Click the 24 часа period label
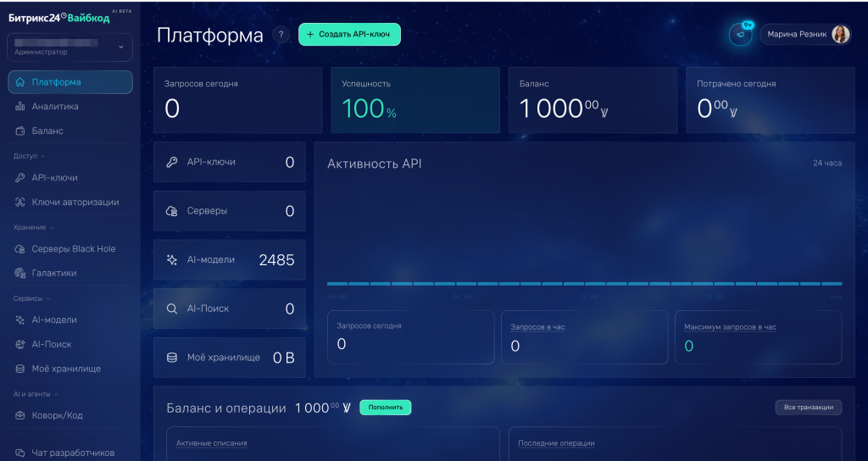 pyautogui.click(x=827, y=164)
